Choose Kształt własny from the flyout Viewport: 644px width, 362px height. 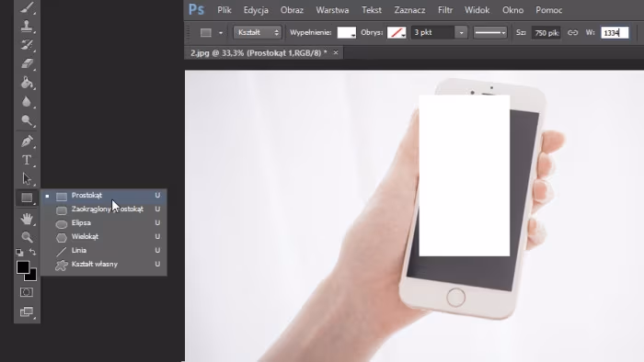click(103, 265)
